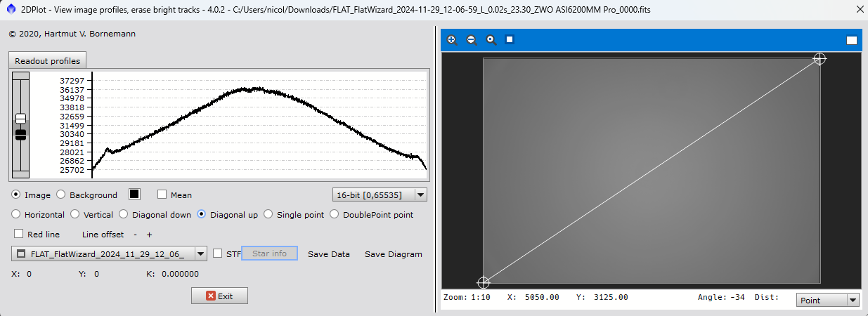
Task: Click the Exit button
Action: 219,296
